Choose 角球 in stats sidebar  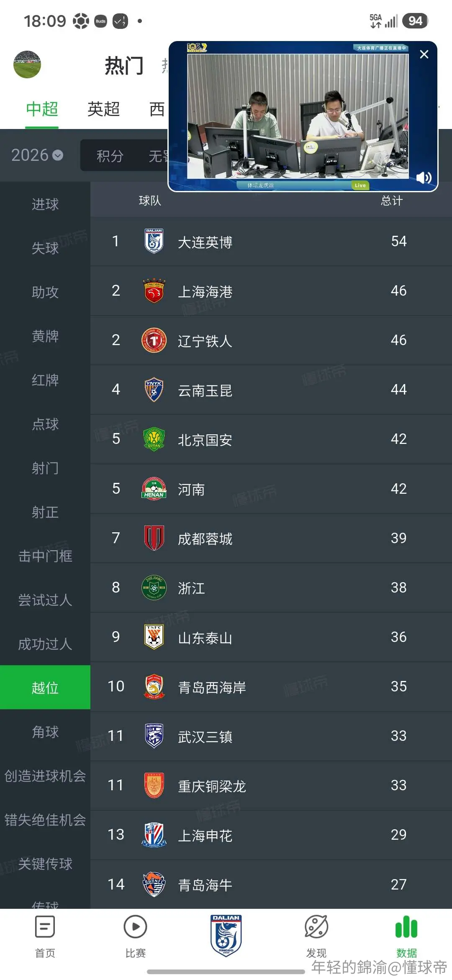[x=45, y=732]
